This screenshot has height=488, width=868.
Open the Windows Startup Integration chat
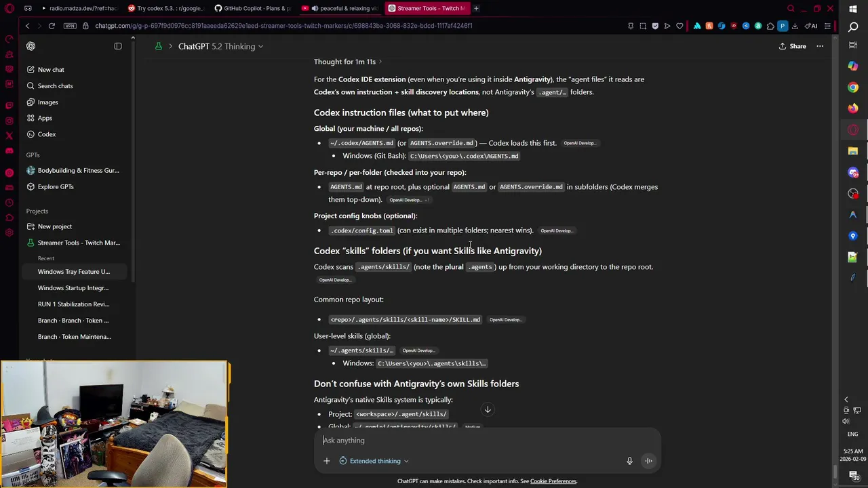(73, 288)
